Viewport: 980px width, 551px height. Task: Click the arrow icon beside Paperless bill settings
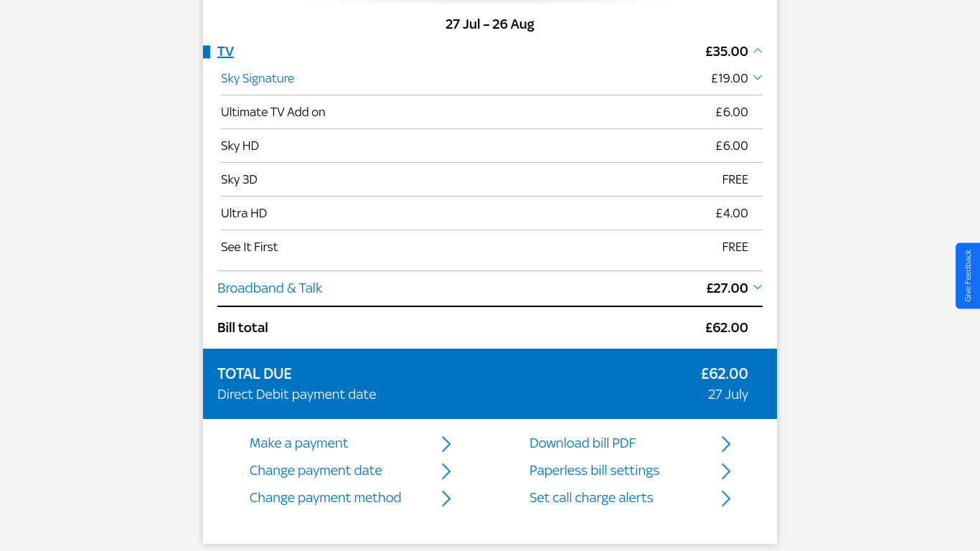click(x=725, y=471)
